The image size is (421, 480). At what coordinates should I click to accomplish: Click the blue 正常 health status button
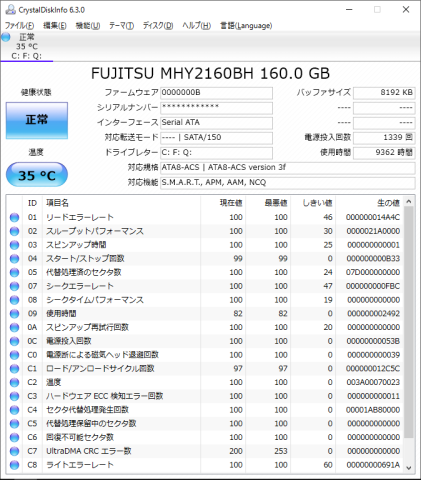tap(37, 120)
